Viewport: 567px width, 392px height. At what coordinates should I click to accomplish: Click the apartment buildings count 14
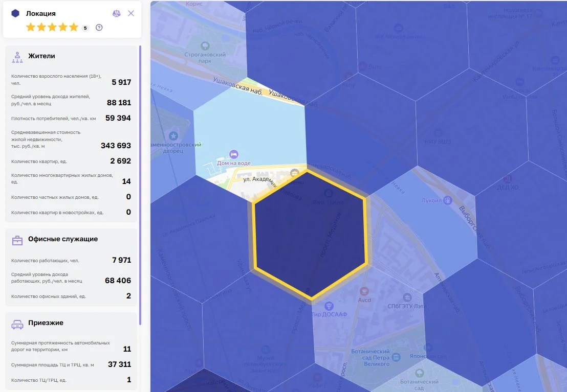click(126, 181)
